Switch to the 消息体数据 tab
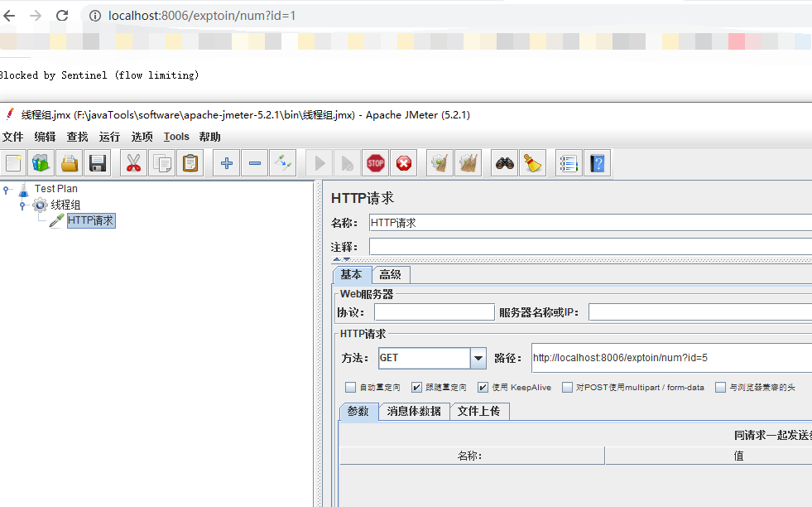Viewport: 812px width, 507px height. click(414, 412)
